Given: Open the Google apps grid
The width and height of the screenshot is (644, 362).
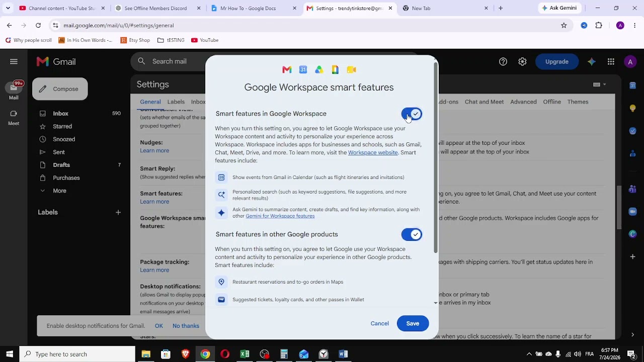Looking at the screenshot, I should pyautogui.click(x=611, y=61).
